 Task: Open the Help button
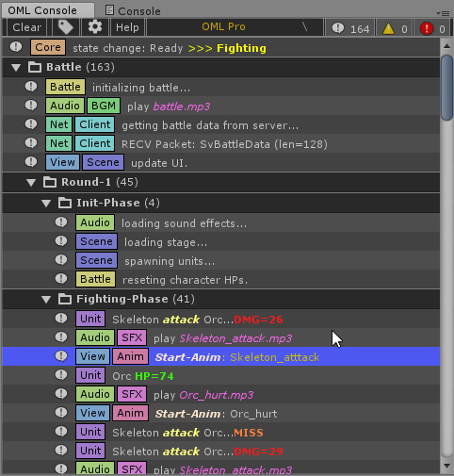(127, 27)
